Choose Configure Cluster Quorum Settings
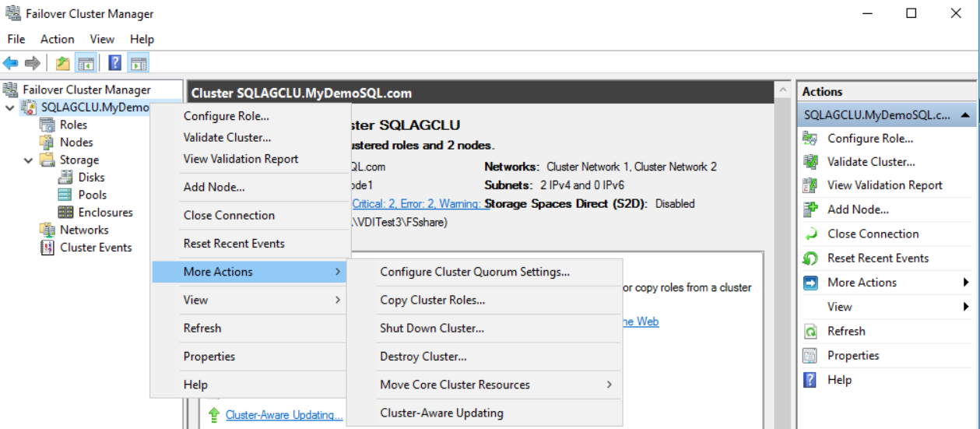The image size is (980, 429). click(x=474, y=272)
